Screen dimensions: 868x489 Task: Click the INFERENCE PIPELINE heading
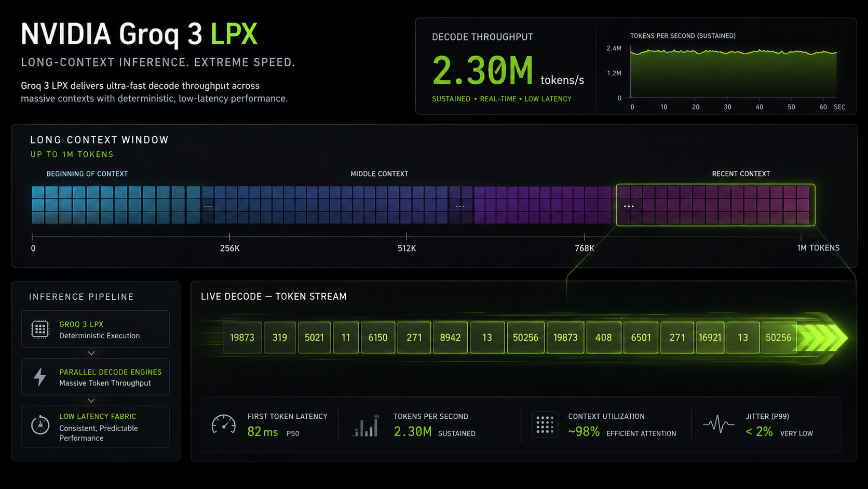[82, 297]
